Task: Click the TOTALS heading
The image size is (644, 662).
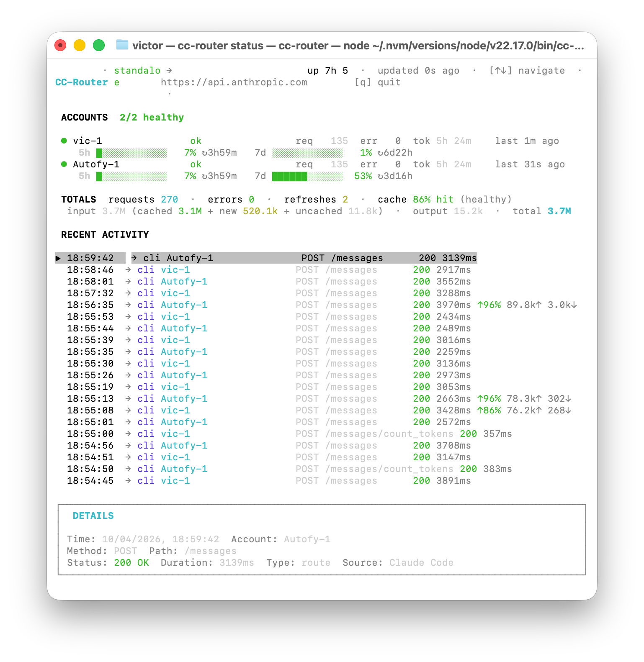Action: 79,200
